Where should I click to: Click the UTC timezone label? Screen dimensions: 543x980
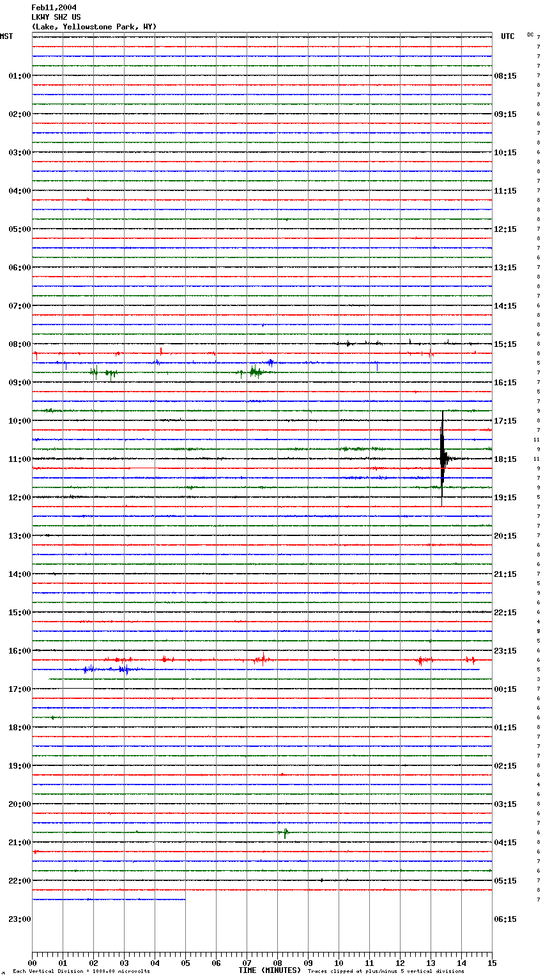[508, 36]
